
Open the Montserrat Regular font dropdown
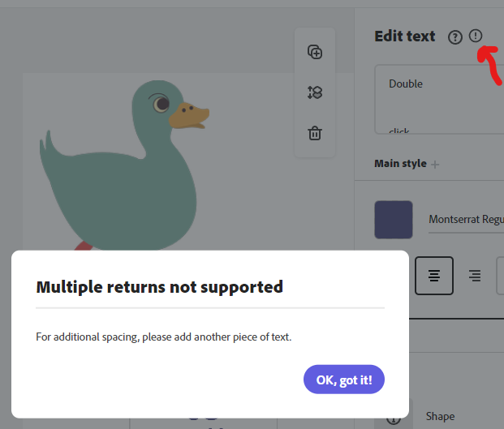pos(466,220)
